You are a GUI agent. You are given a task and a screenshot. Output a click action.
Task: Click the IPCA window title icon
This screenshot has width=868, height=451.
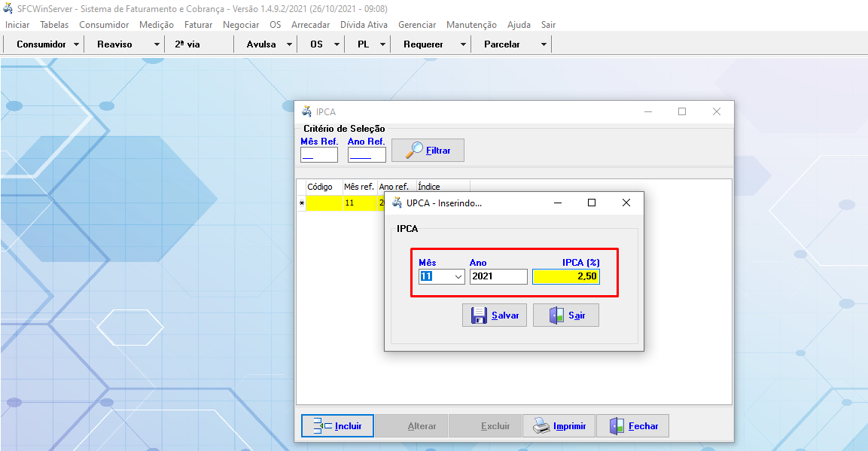(x=306, y=111)
